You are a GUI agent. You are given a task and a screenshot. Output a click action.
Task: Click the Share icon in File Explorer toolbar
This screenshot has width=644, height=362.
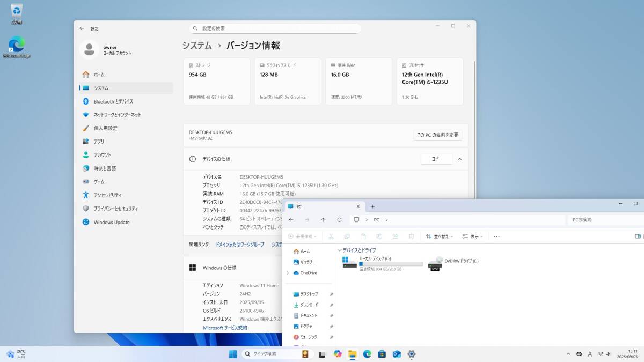[396, 237]
